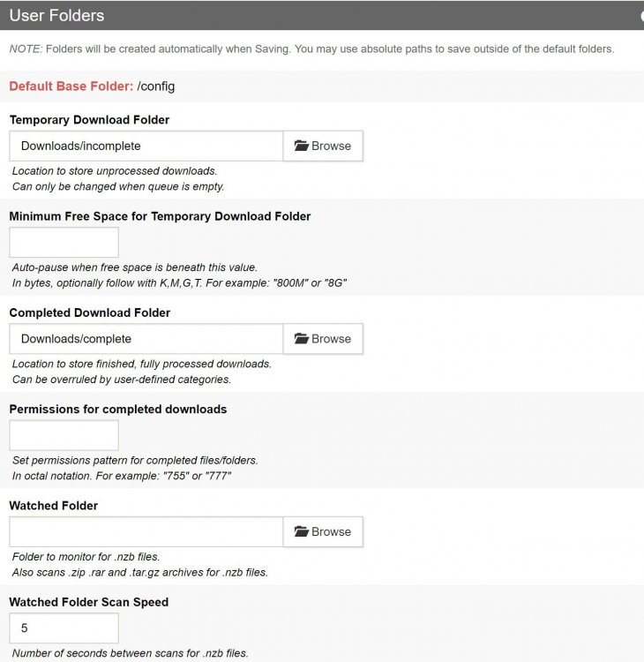The height and width of the screenshot is (662, 644).
Task: Click the Default Base Folder label
Action: (x=71, y=87)
